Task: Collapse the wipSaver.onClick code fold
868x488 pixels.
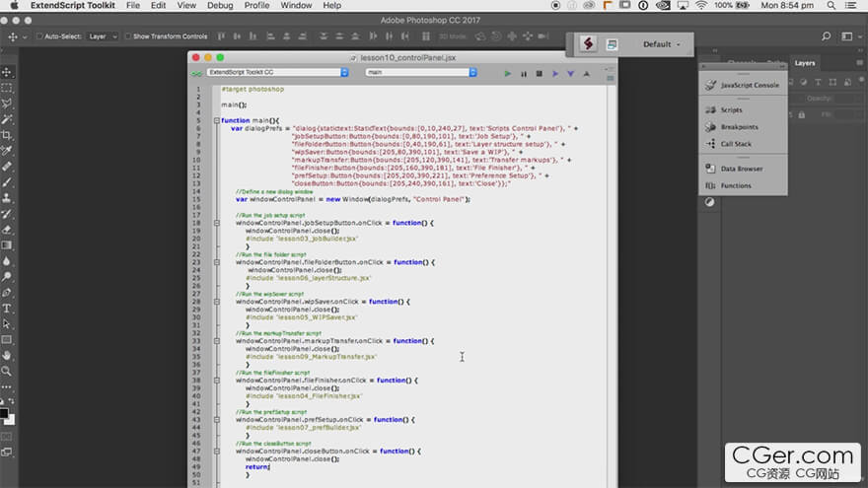Action: click(216, 302)
